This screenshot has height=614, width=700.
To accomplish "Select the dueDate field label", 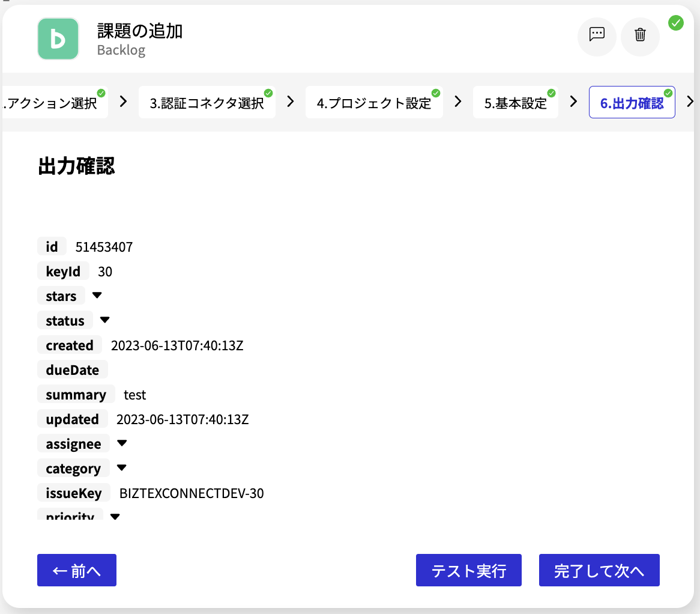I will coord(72,369).
